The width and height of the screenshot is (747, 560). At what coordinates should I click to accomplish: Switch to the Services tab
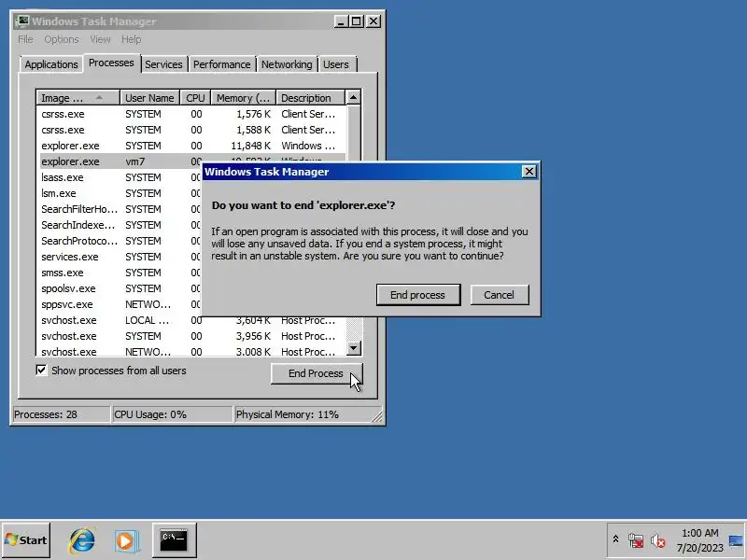[x=163, y=64]
